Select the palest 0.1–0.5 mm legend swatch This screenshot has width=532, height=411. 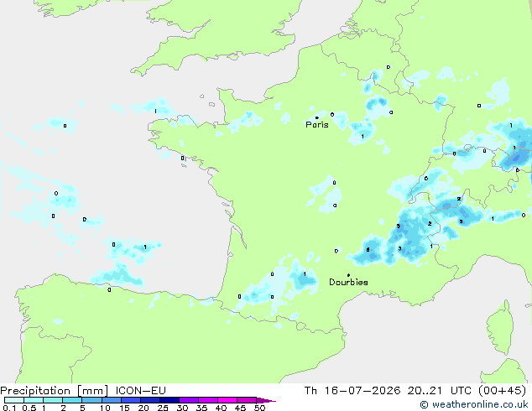click(x=14, y=400)
